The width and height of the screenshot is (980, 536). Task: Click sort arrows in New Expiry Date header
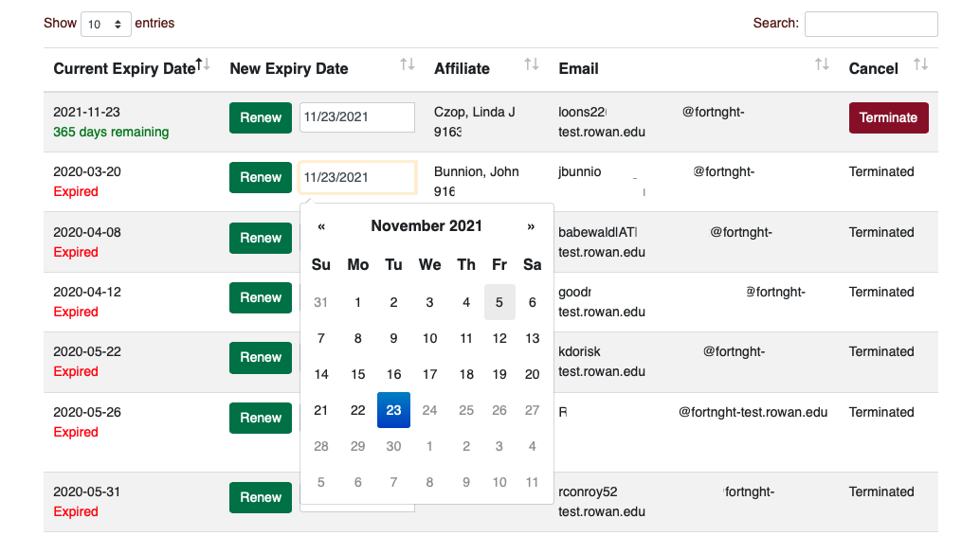[x=408, y=64]
